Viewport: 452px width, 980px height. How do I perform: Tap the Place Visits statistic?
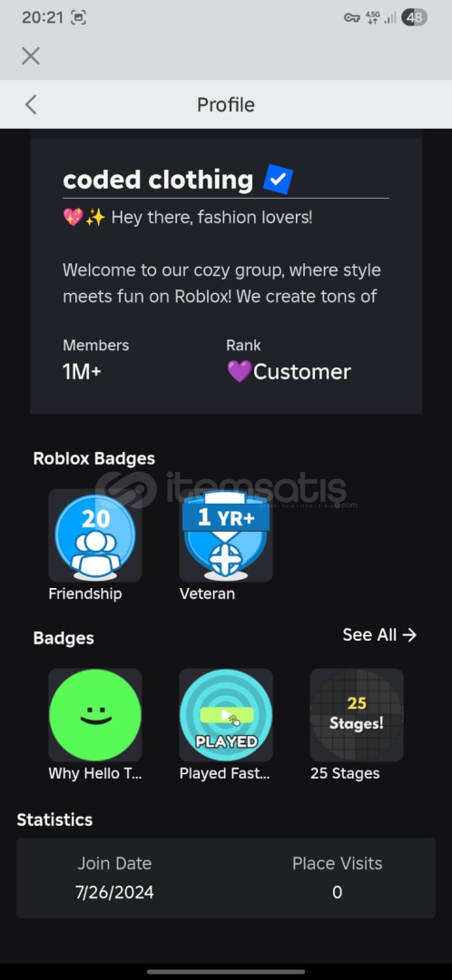tap(337, 877)
